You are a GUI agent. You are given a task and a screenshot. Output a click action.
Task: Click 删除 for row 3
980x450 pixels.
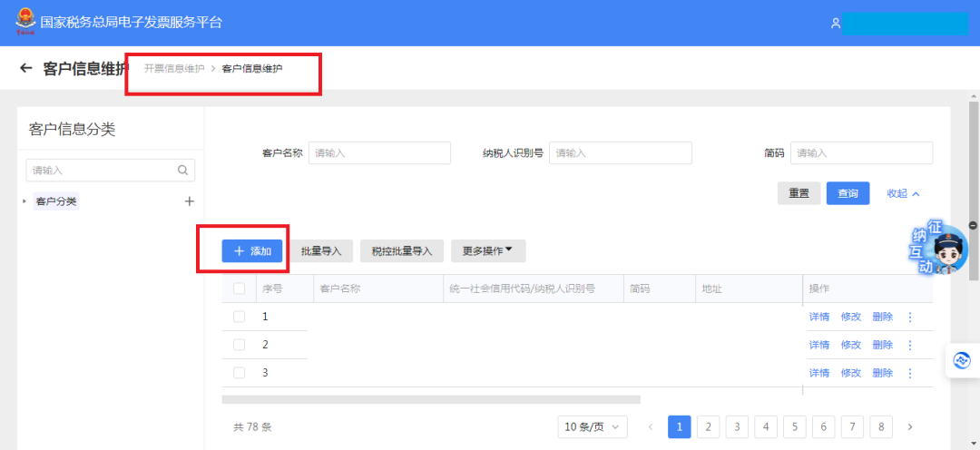pos(883,373)
